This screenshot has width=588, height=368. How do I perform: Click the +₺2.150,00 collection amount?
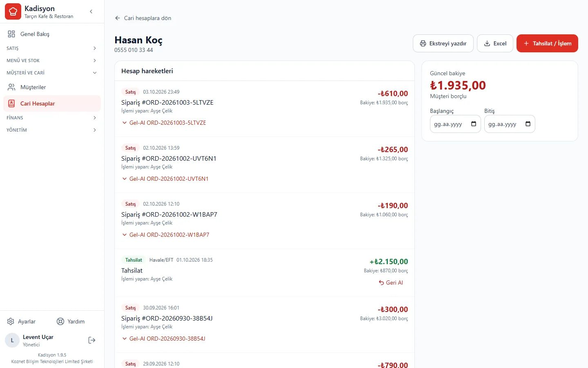[x=389, y=262]
